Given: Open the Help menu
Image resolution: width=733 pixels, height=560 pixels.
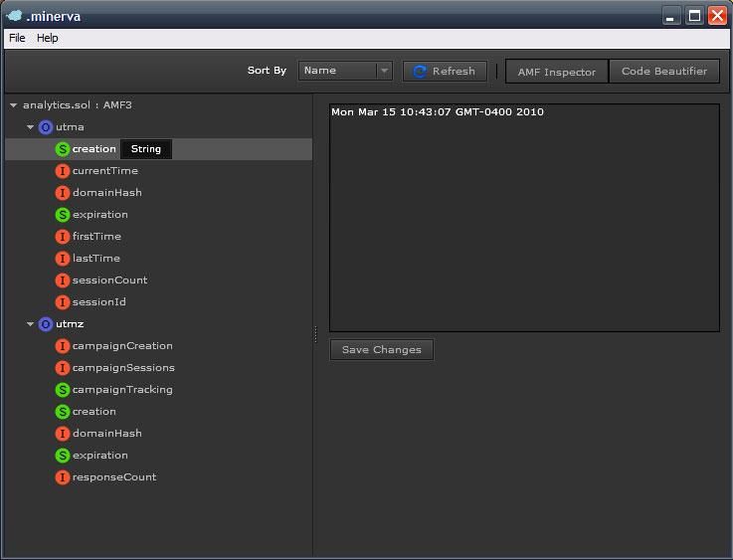Looking at the screenshot, I should point(48,38).
